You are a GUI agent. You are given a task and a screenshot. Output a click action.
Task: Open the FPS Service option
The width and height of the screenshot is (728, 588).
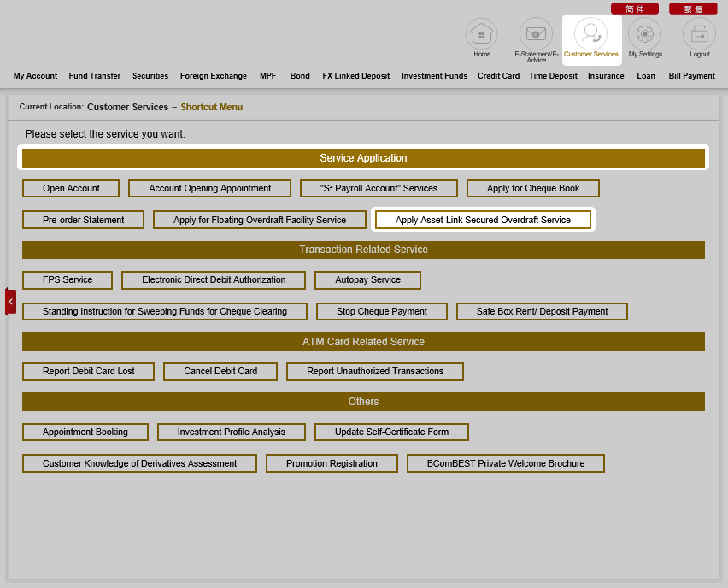coord(68,280)
